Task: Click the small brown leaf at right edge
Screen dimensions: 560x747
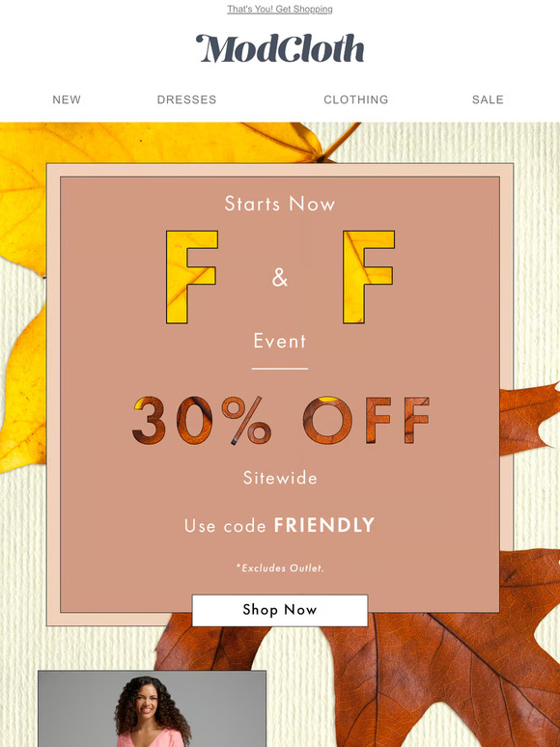Action: point(528,419)
